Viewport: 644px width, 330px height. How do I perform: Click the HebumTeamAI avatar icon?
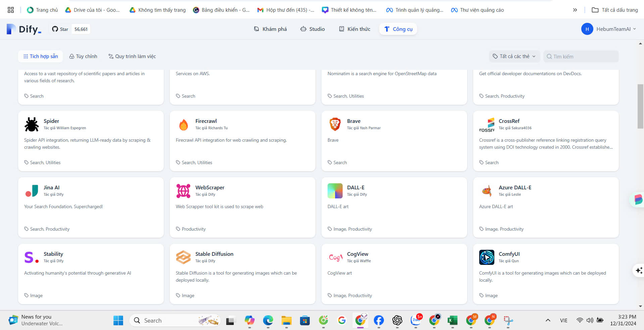pos(587,29)
